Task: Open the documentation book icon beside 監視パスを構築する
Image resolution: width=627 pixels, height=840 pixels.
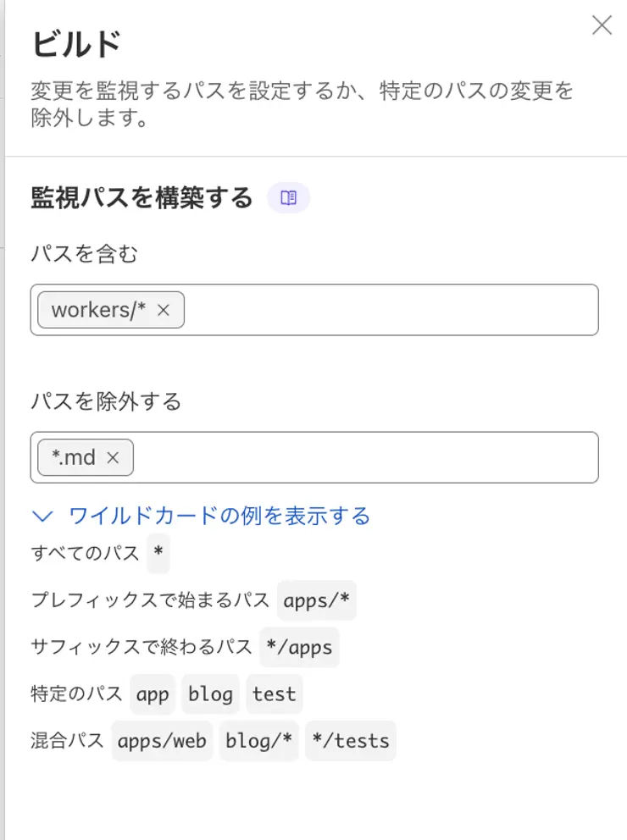Action: pyautogui.click(x=288, y=197)
